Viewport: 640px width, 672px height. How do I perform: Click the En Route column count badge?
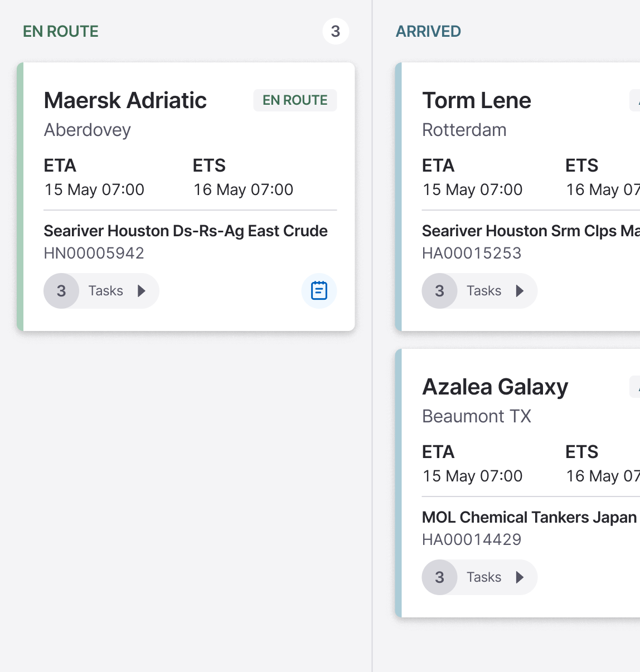(x=336, y=31)
